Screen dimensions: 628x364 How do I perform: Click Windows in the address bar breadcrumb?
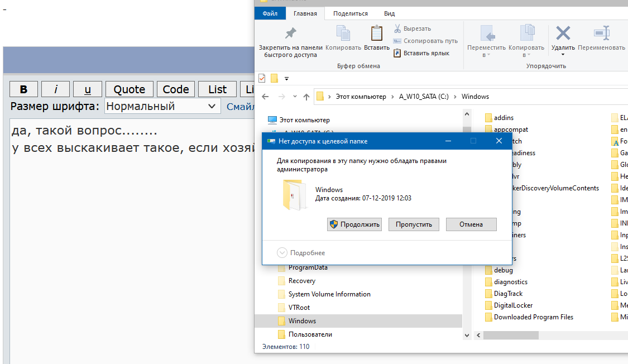pos(475,97)
